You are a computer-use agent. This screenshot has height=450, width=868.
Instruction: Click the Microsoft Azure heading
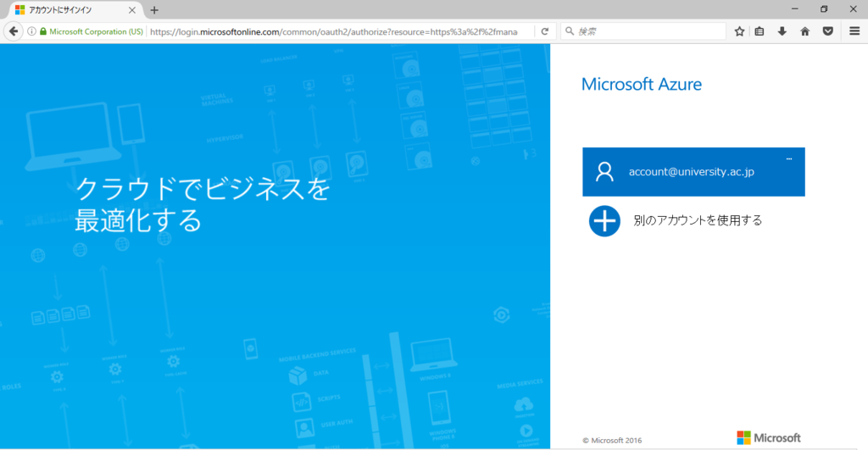pos(642,84)
